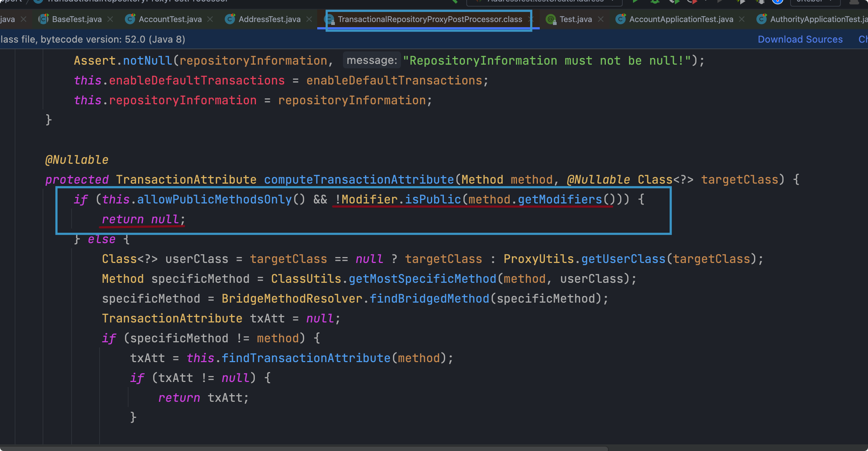This screenshot has height=451, width=868.
Task: Close the AccountApplicationTest.java tab
Action: tap(742, 19)
